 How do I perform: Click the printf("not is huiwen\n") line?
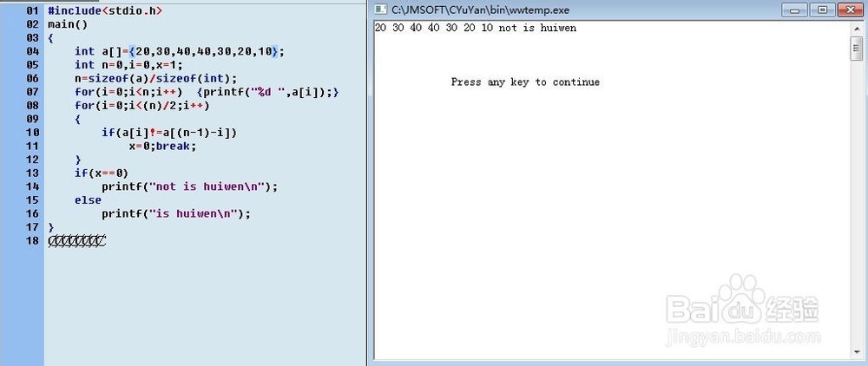click(189, 186)
